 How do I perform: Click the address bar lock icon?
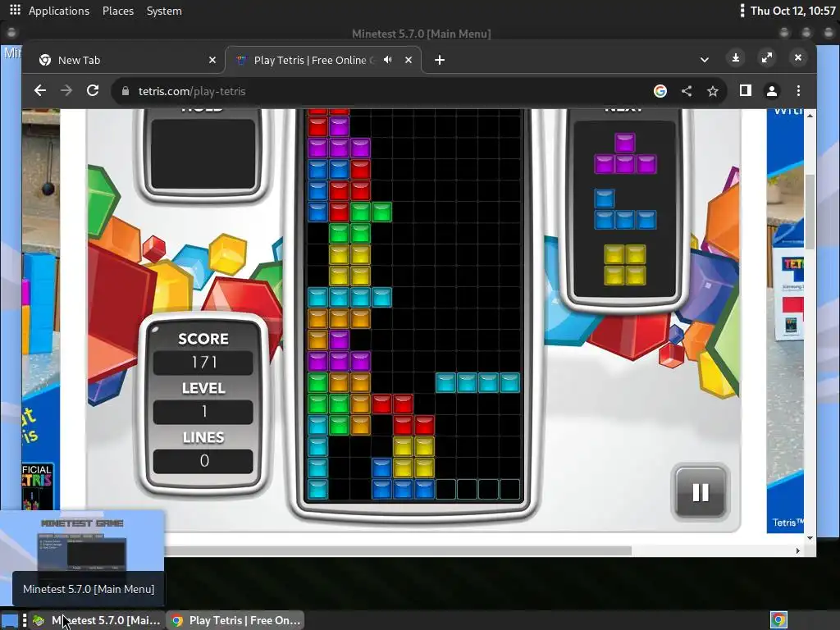tap(126, 91)
